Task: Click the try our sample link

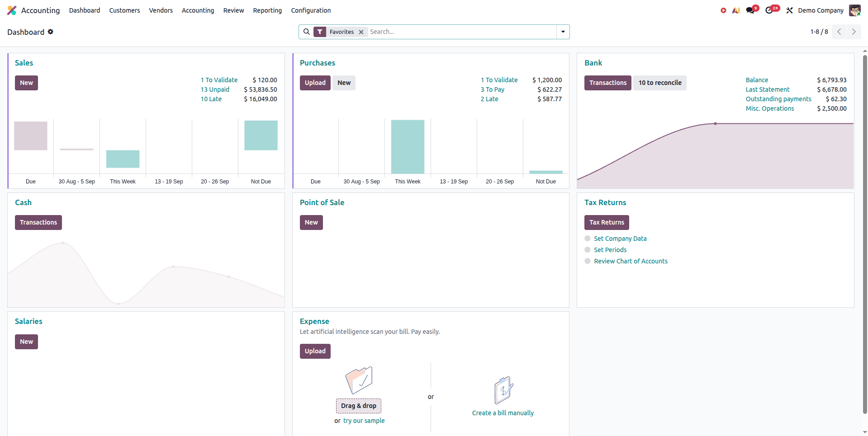Action: pos(364,421)
